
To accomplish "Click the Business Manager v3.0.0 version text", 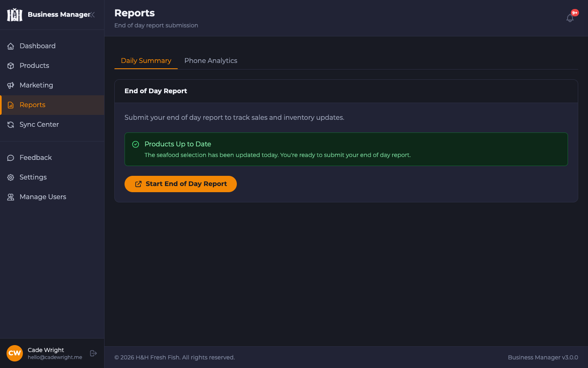I will pos(543,357).
